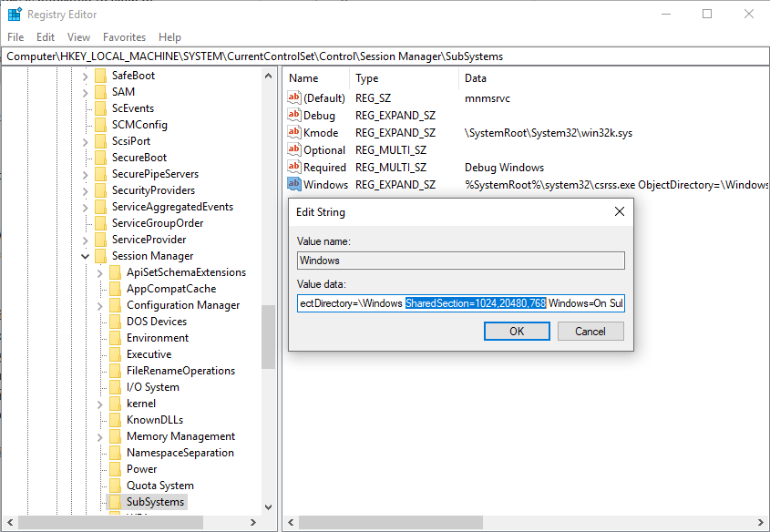Image resolution: width=770 pixels, height=532 pixels.
Task: Select the ServiceProvider tree item
Action: tap(149, 240)
